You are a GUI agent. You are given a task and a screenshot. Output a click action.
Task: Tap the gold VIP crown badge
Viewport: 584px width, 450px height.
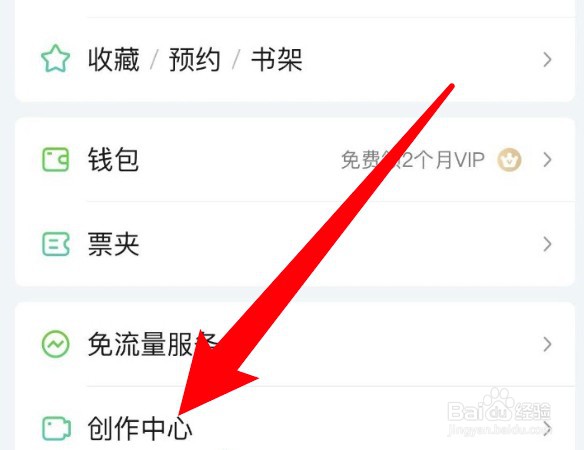click(509, 160)
